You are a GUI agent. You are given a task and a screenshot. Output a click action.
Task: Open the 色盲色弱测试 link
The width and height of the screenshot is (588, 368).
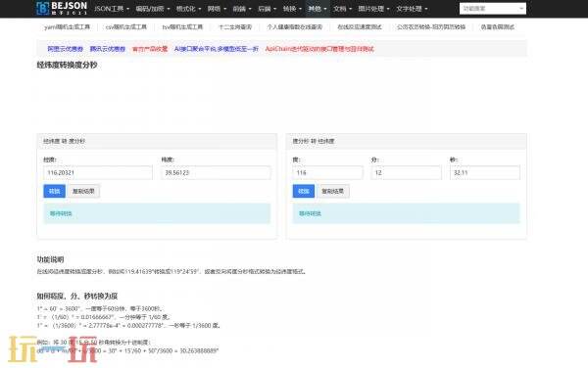tap(497, 27)
